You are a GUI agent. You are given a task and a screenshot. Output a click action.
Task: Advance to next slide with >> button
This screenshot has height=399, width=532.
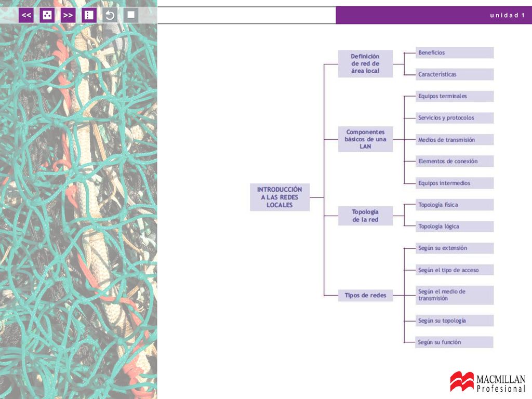[68, 15]
